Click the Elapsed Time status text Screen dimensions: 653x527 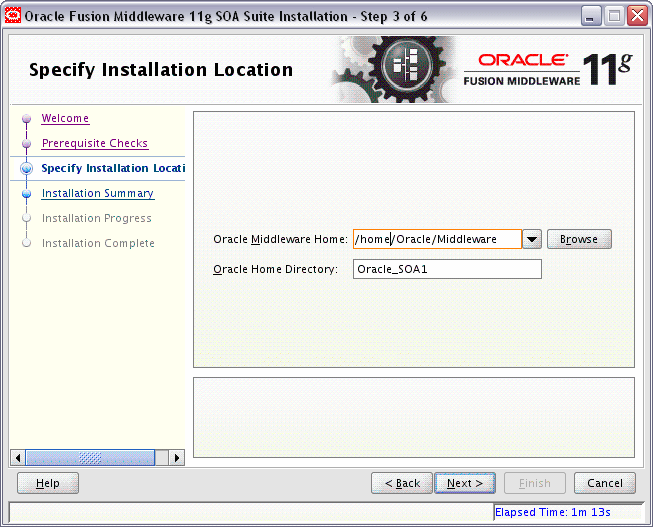tap(553, 512)
